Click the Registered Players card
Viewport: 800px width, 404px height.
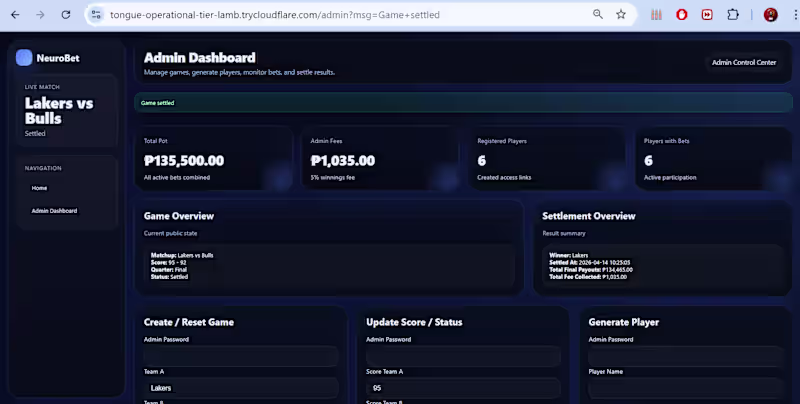pyautogui.click(x=547, y=159)
